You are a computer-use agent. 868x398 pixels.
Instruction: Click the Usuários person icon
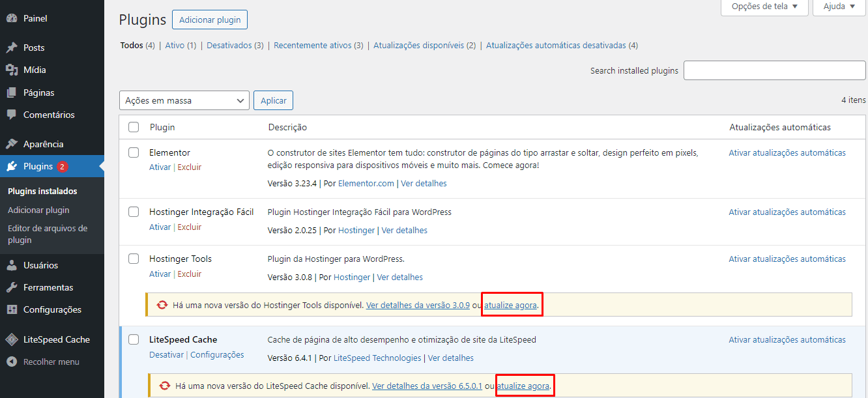(x=12, y=265)
